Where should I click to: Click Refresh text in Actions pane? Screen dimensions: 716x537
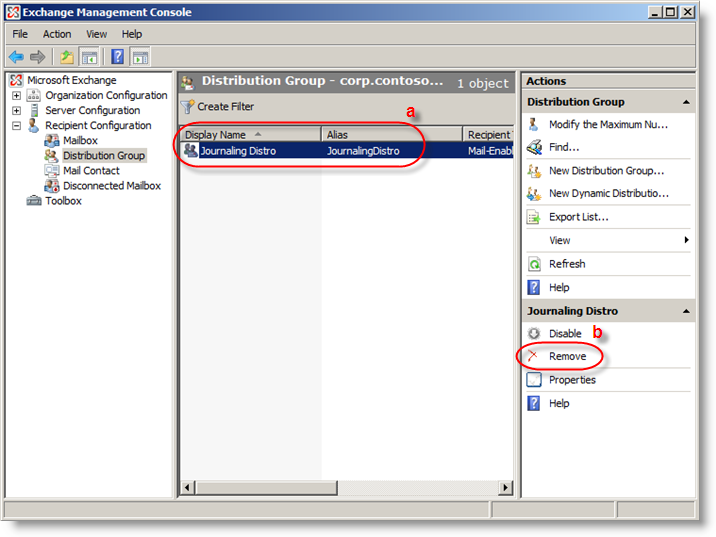567,264
